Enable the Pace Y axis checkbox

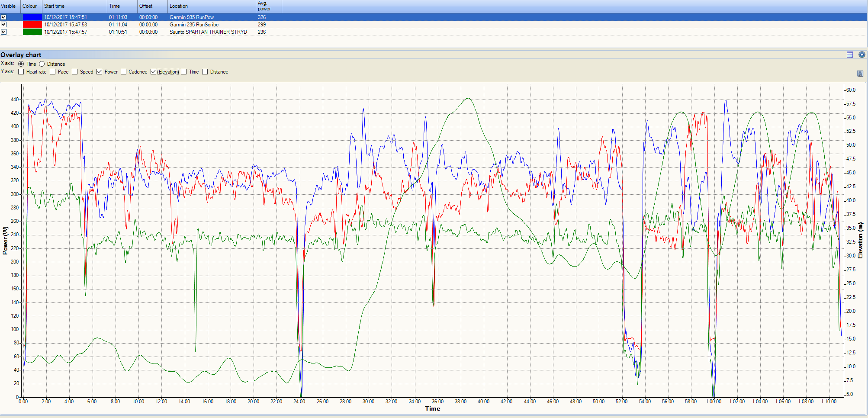53,72
